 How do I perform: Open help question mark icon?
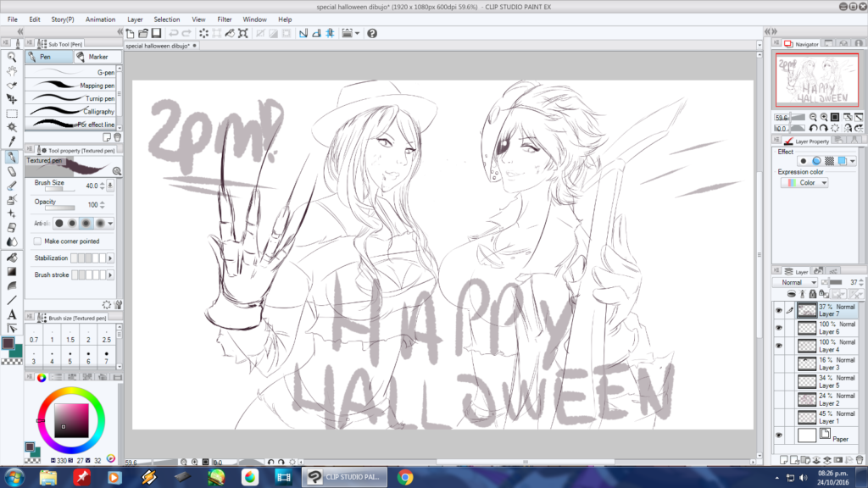372,33
